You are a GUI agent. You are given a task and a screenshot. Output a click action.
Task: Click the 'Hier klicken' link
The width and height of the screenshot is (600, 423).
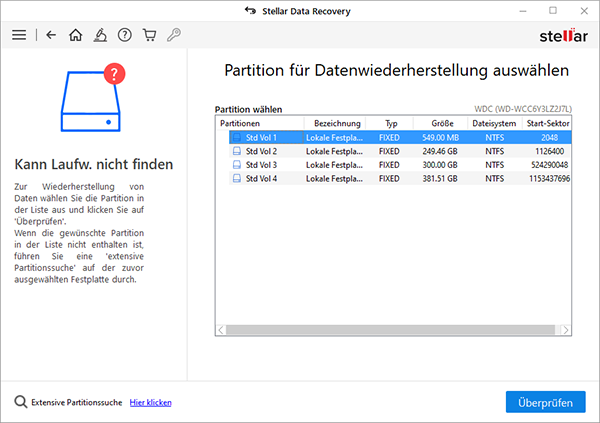tap(150, 402)
